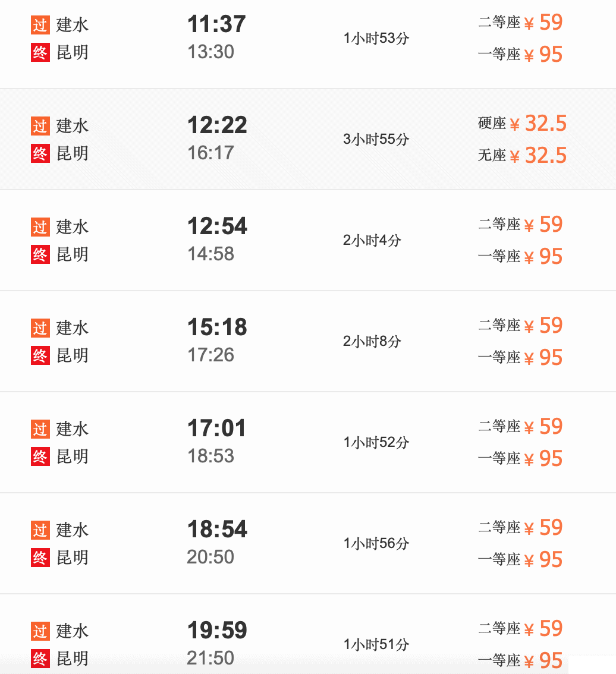The width and height of the screenshot is (616, 674).
Task: Select the 19:59 departure time
Action: 217,630
